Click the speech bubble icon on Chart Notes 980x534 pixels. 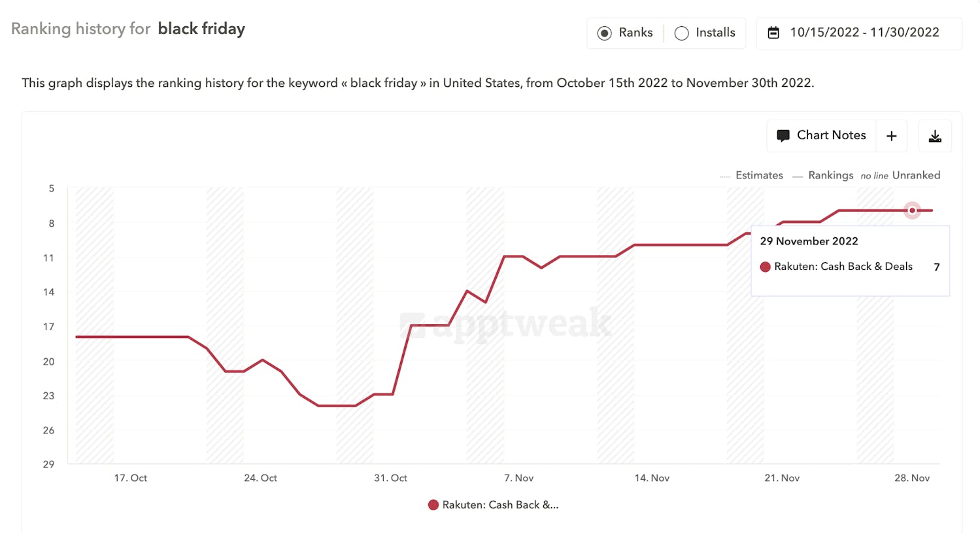[783, 135]
